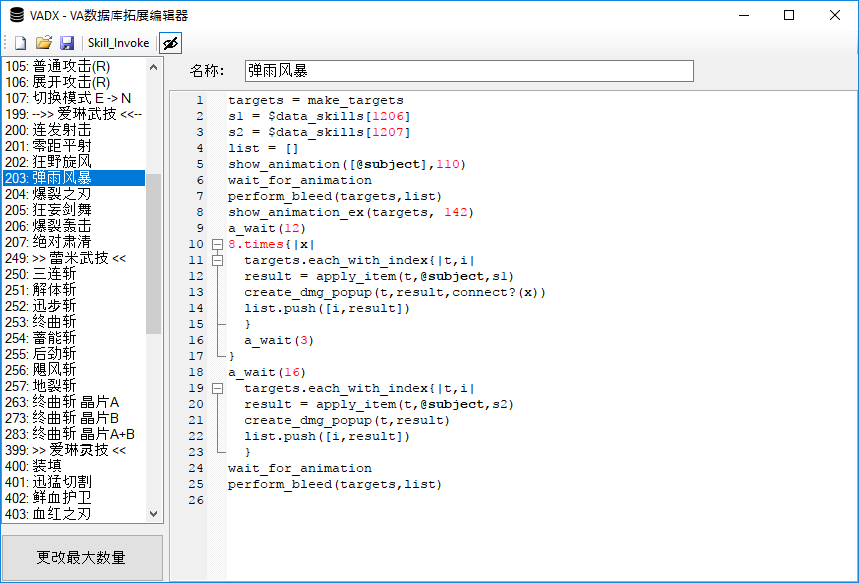The image size is (859, 583).
Task: Click the skill list scroll up arrow
Action: pos(153,67)
